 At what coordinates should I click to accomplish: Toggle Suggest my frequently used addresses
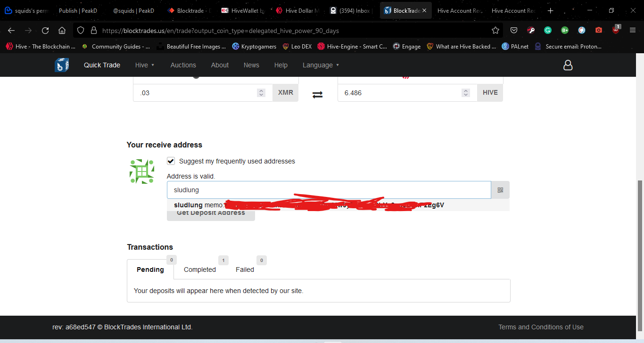tap(171, 161)
